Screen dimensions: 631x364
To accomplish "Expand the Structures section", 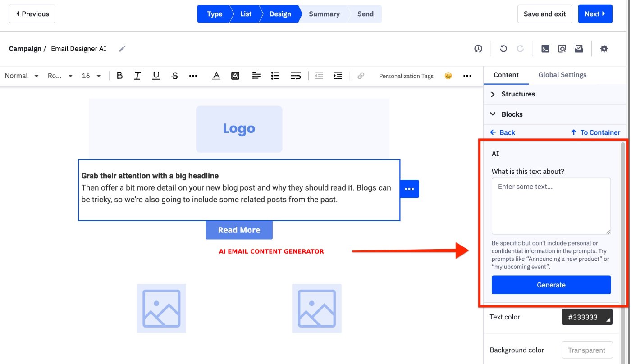I will tap(518, 94).
